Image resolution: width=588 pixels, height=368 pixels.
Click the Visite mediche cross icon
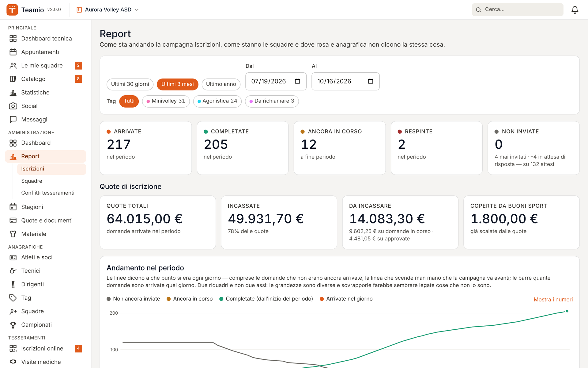coord(13,362)
